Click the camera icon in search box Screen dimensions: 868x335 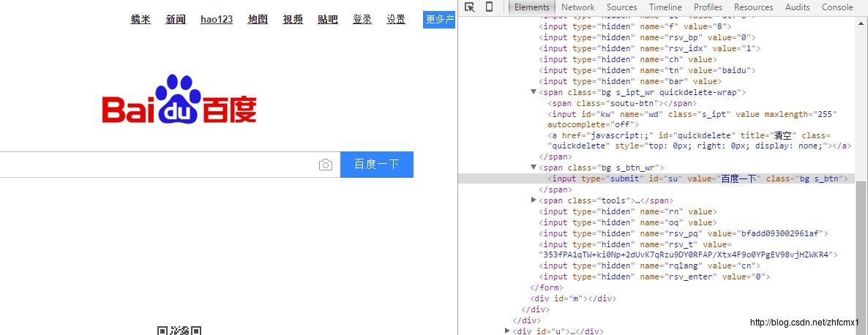(326, 165)
